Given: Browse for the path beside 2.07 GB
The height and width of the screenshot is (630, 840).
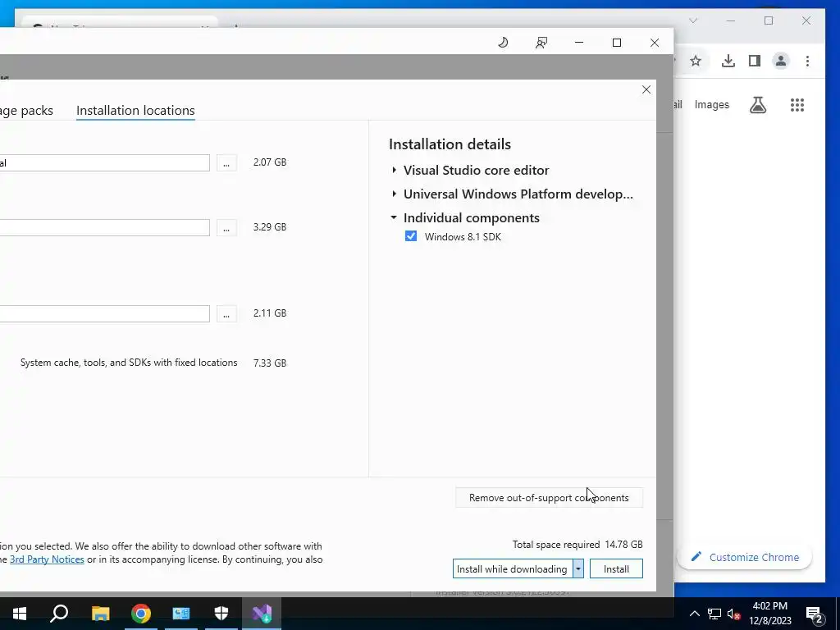Looking at the screenshot, I should tap(226, 163).
